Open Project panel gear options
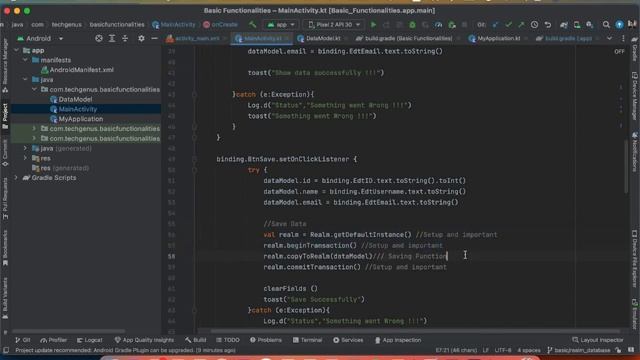This screenshot has height=360, width=640. coord(141,38)
